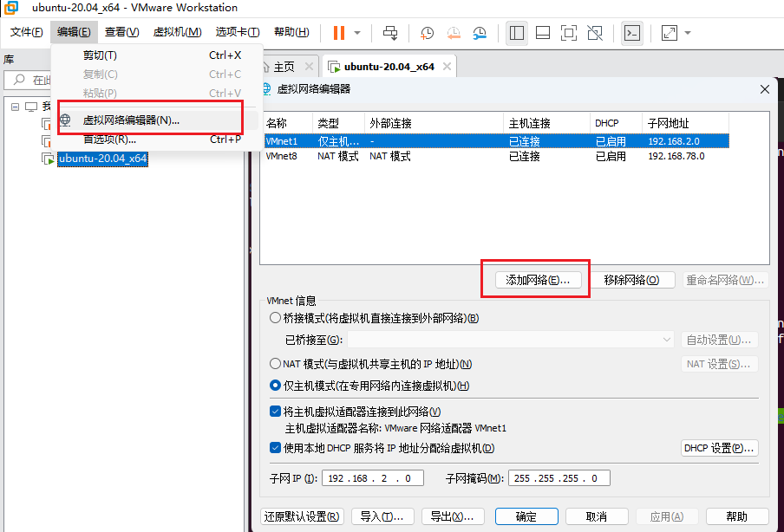The image size is (784, 532).
Task: Click the globe icon next to 虚拟网络编辑器(N)
Action: click(66, 120)
